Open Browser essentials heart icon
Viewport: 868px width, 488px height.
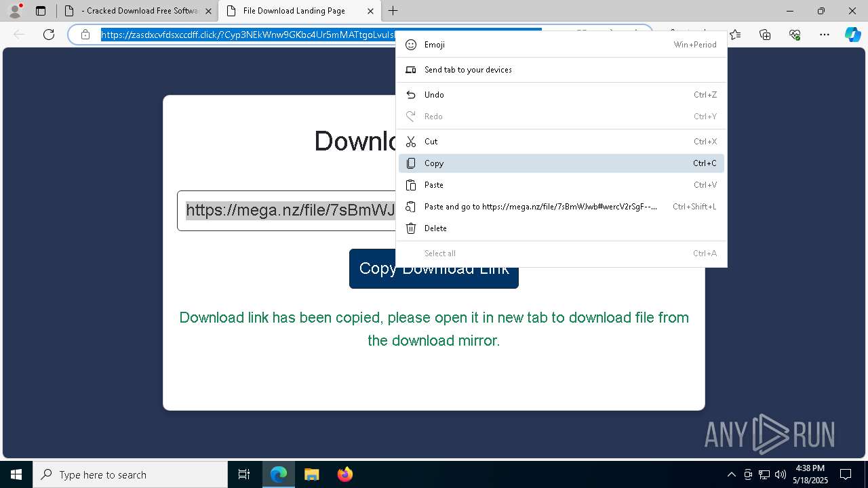pos(795,35)
